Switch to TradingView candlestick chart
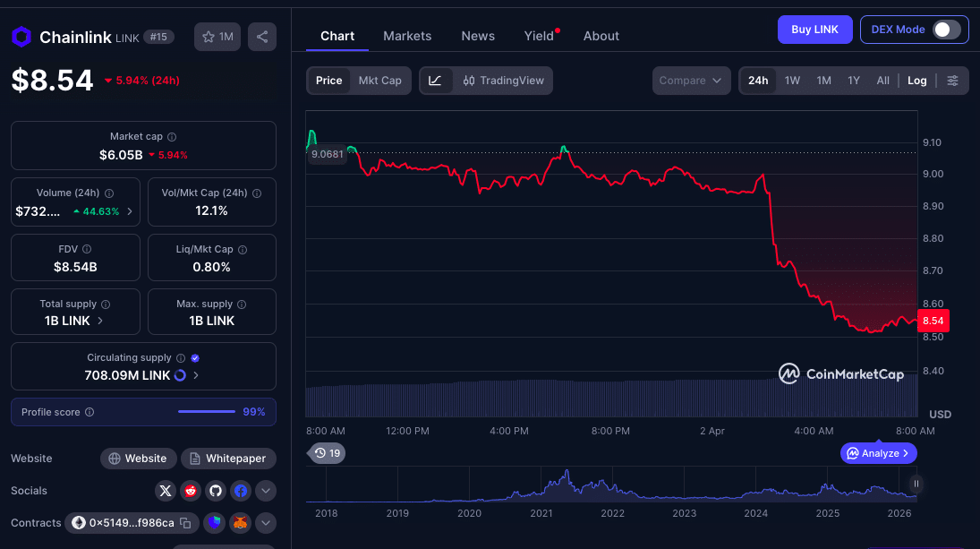 [x=503, y=81]
